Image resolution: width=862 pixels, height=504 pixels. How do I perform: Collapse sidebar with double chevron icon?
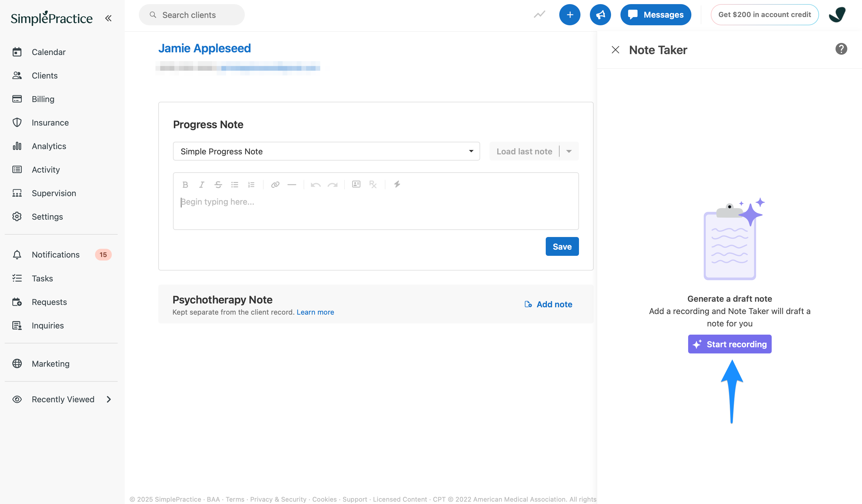109,18
